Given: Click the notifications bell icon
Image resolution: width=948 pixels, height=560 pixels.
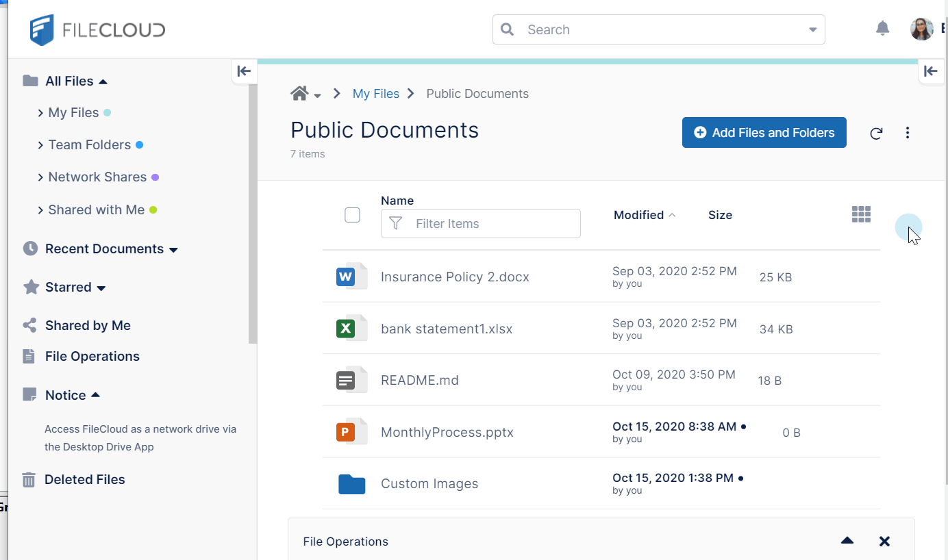Looking at the screenshot, I should 882,29.
